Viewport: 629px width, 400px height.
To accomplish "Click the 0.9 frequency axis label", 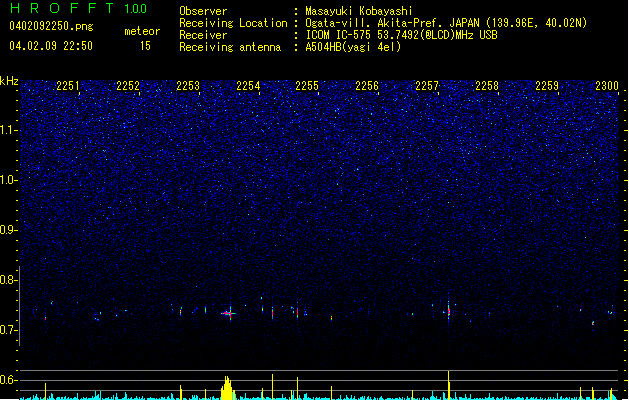I will [x=9, y=230].
